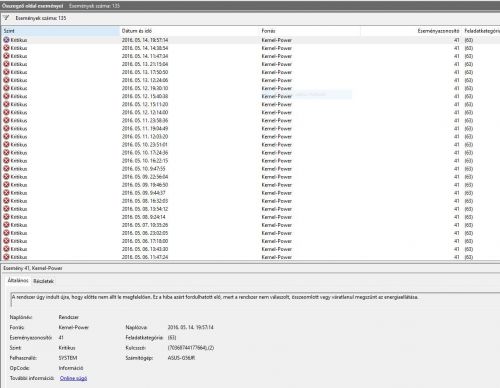500x388 pixels.
Task: Switch to the Általános tab
Action: coord(18,281)
